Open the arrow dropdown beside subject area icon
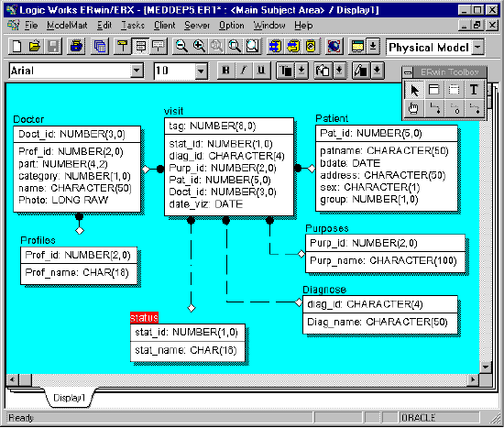 (373, 47)
